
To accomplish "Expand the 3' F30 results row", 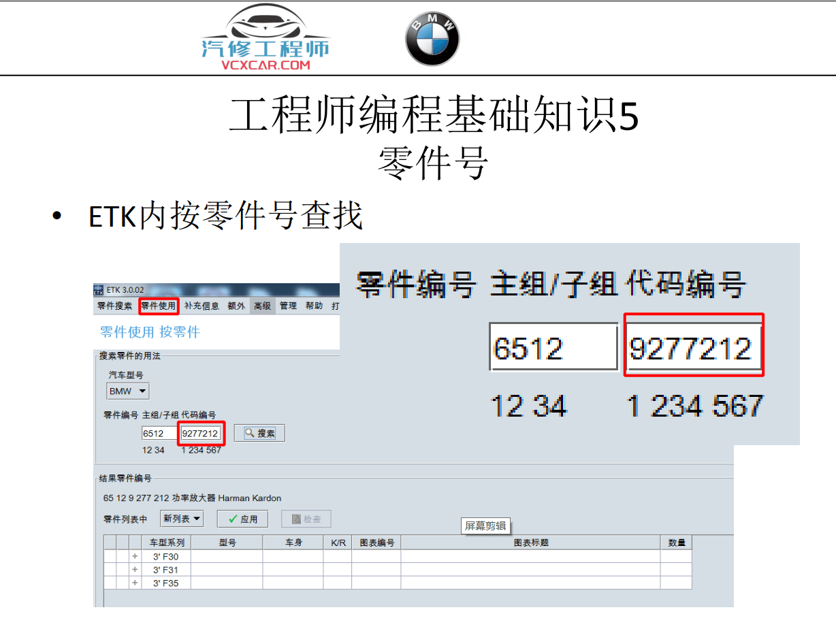I will point(135,556).
